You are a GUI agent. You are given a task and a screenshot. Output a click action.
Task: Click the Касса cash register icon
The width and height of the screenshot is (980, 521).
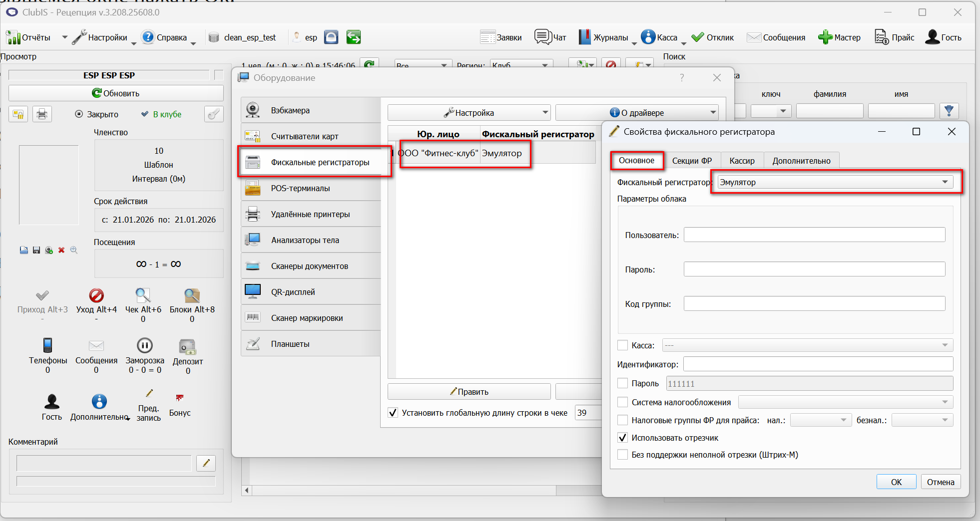point(648,37)
